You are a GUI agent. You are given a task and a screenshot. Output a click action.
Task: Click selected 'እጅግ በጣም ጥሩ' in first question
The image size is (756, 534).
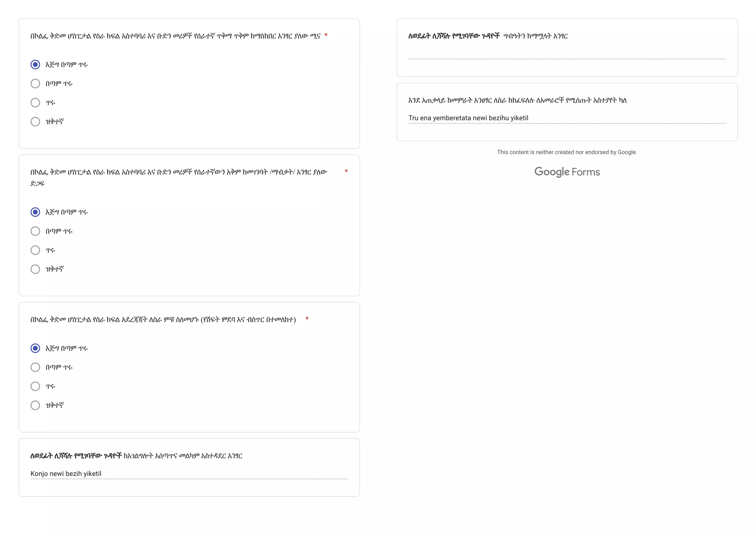(35, 65)
